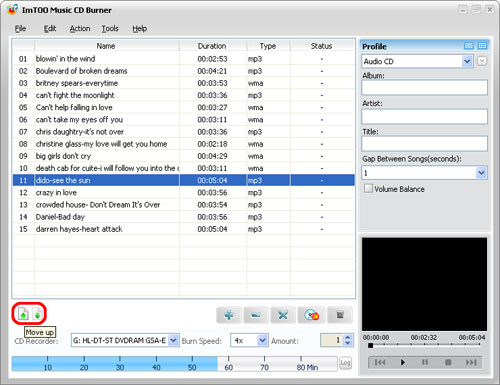
Task: Select track 'christine glass-my love will get you home'
Action: [184, 144]
